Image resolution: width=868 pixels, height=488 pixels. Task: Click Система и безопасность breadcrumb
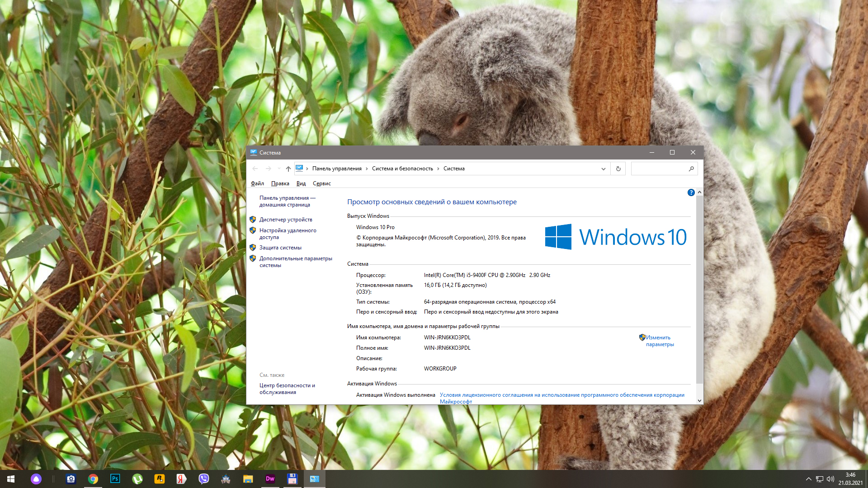pos(402,169)
